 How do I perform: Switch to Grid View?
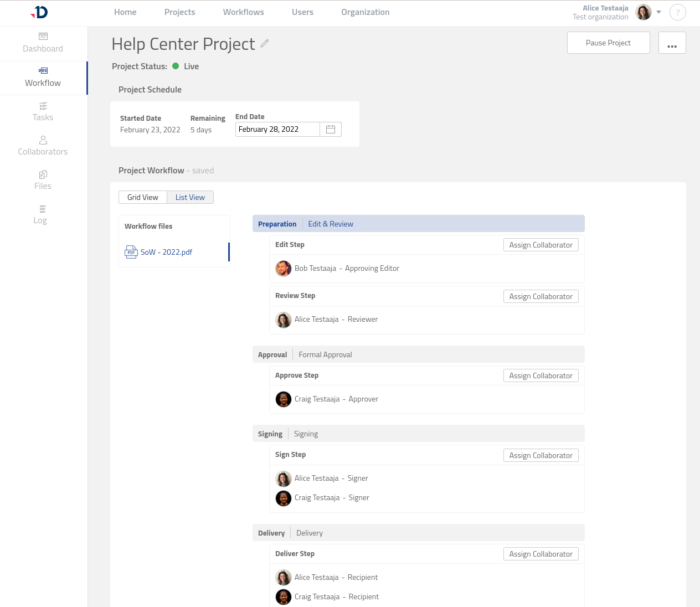143,197
